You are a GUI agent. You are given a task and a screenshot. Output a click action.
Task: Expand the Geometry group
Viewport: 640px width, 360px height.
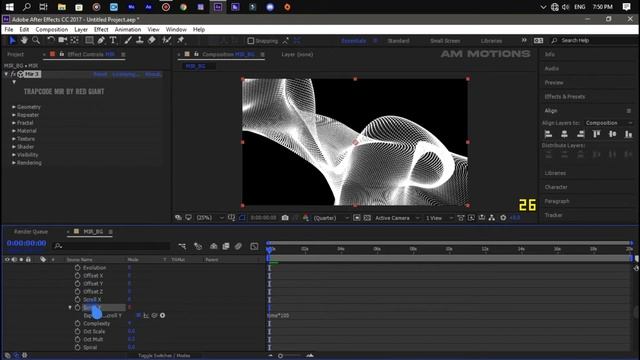coord(14,107)
